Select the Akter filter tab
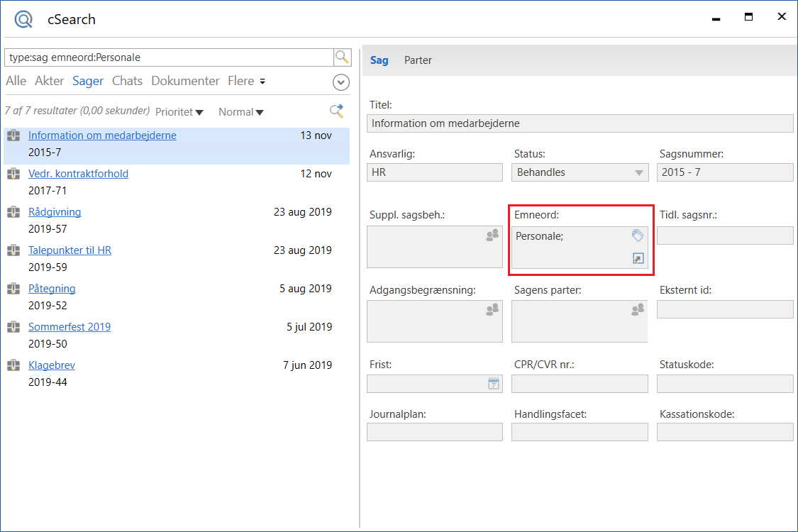 (x=49, y=82)
